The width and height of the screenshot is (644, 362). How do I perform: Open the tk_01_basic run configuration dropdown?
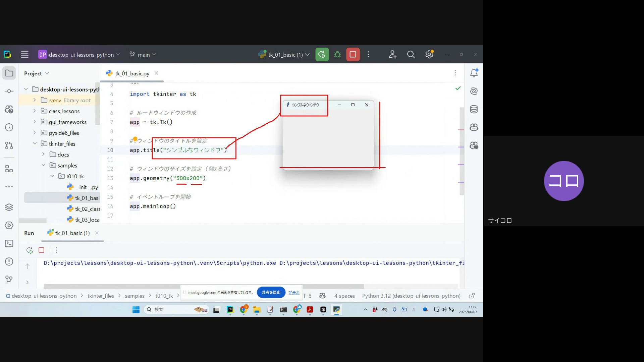[285, 55]
